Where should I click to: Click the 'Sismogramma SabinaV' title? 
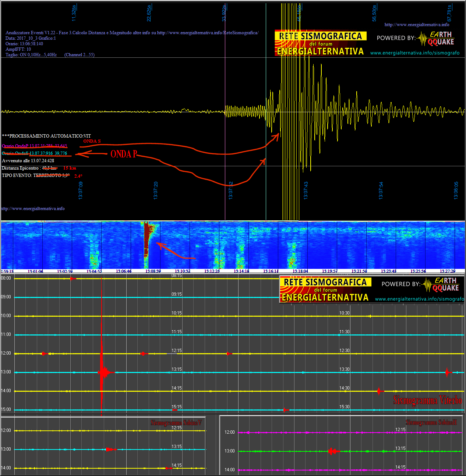(176, 423)
